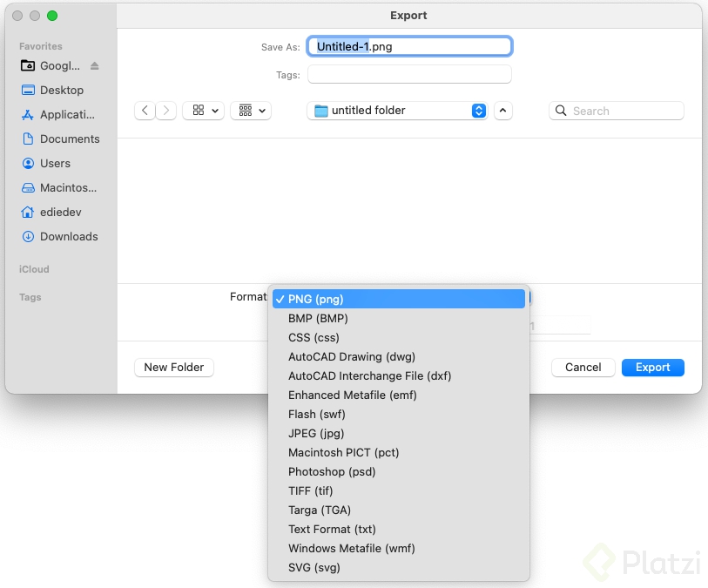Open the icon view options dropdown
The width and height of the screenshot is (708, 588).
pos(204,111)
